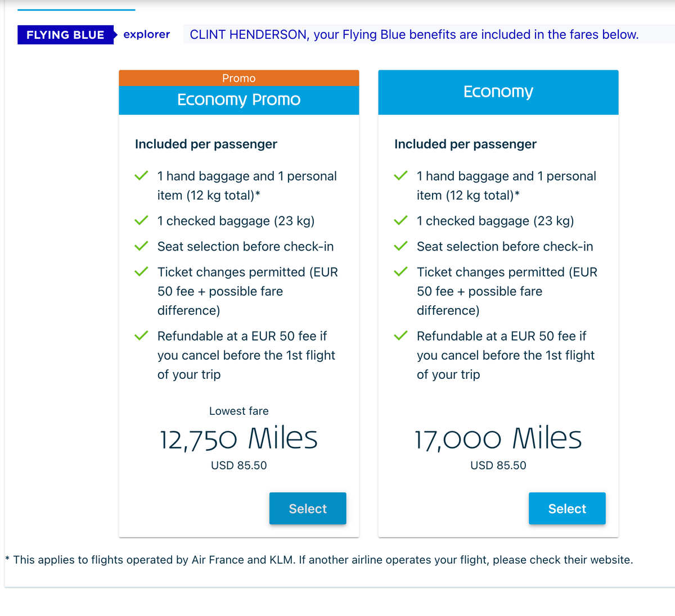Select the Economy fare
This screenshot has height=616, width=675.
[567, 508]
